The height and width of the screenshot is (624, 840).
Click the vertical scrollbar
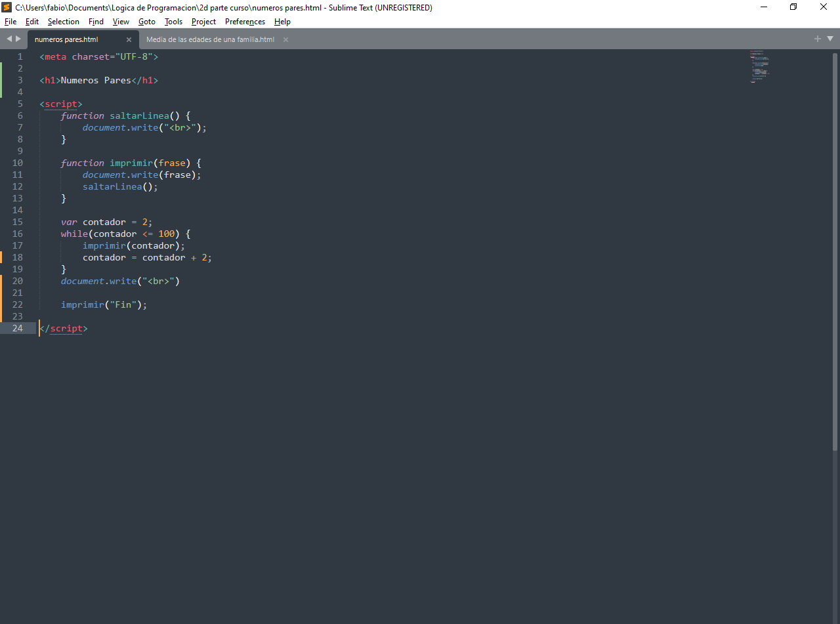coord(835,251)
